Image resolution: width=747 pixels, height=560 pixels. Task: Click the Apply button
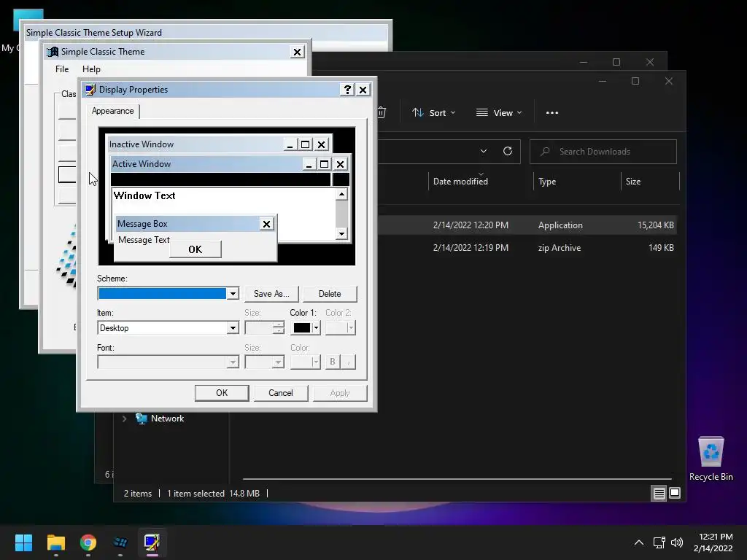pos(340,393)
